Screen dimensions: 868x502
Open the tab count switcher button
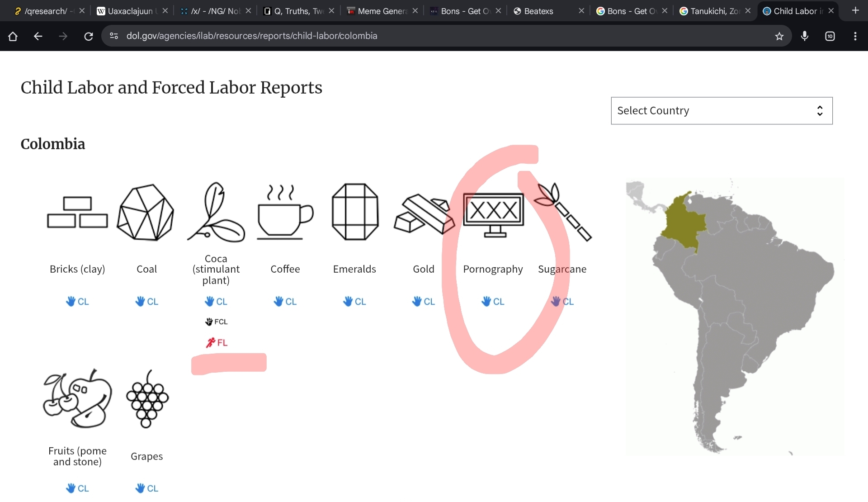click(x=830, y=36)
